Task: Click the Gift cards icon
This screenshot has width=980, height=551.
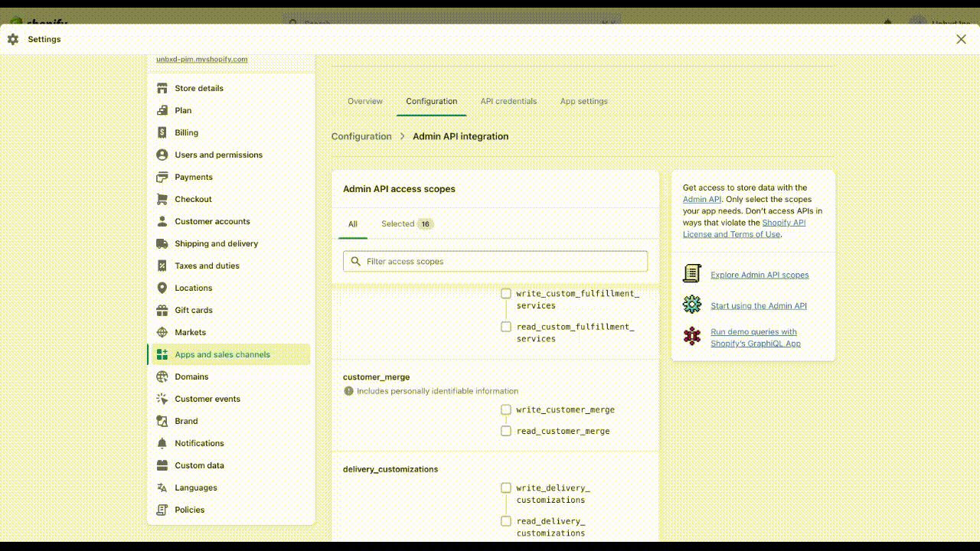Action: [x=162, y=310]
